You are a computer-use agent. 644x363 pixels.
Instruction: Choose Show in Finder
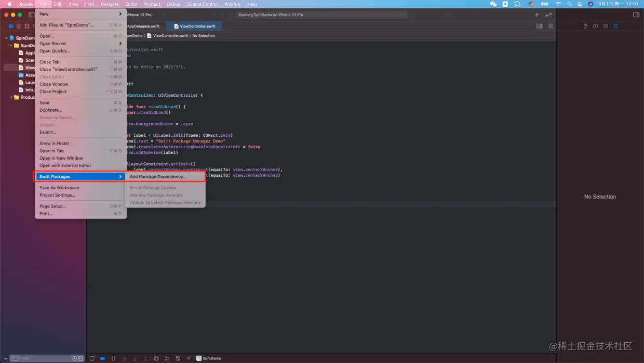coord(81,144)
